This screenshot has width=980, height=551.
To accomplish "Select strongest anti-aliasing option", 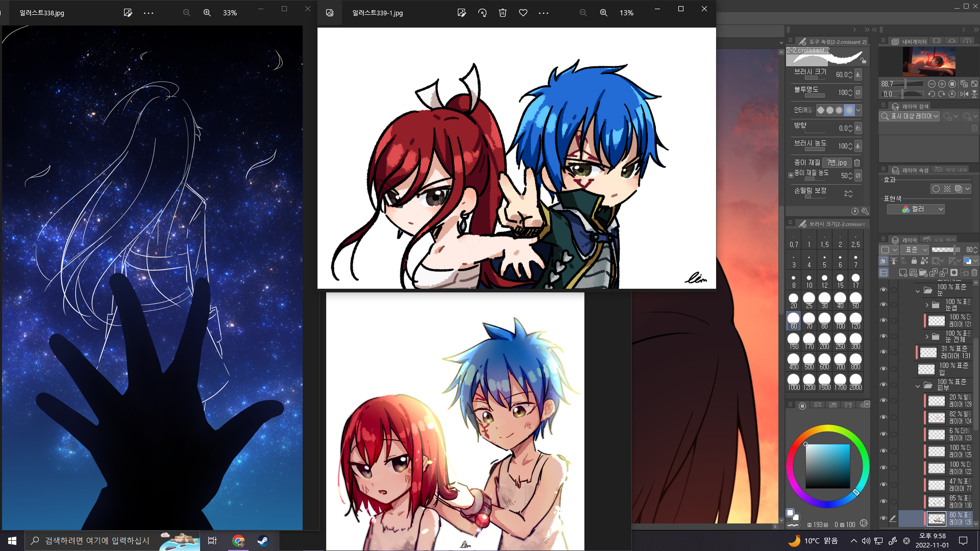I will click(x=849, y=110).
